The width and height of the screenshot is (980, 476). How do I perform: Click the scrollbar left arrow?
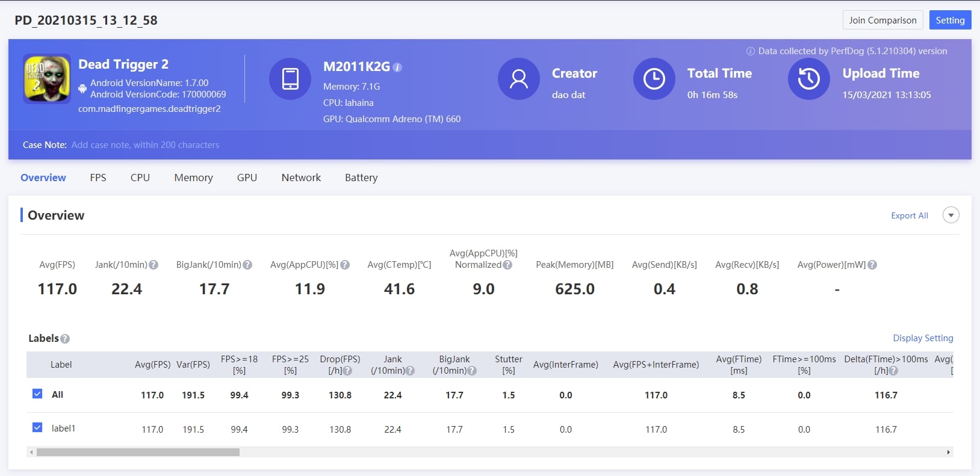tap(31, 452)
